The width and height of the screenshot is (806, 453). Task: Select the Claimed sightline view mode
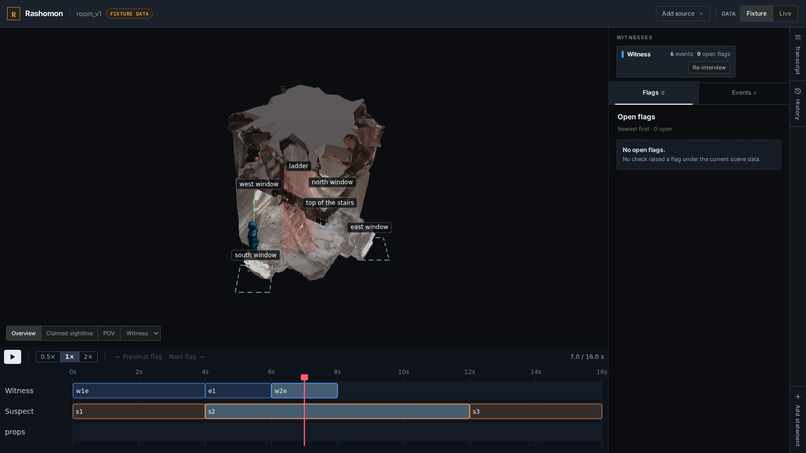click(x=69, y=333)
